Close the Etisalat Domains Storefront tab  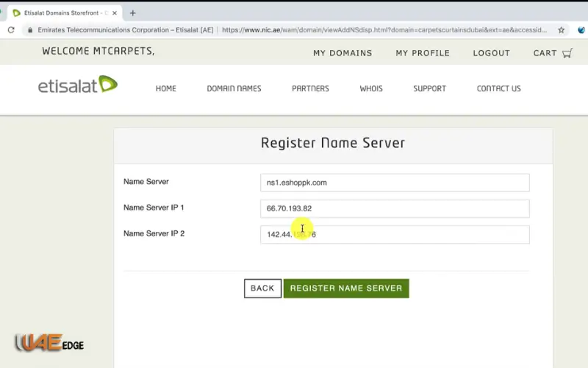(x=115, y=13)
